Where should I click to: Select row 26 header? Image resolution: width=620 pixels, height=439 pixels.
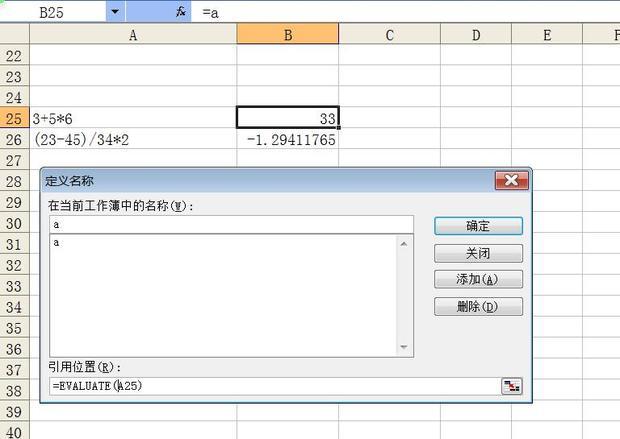[x=15, y=139]
